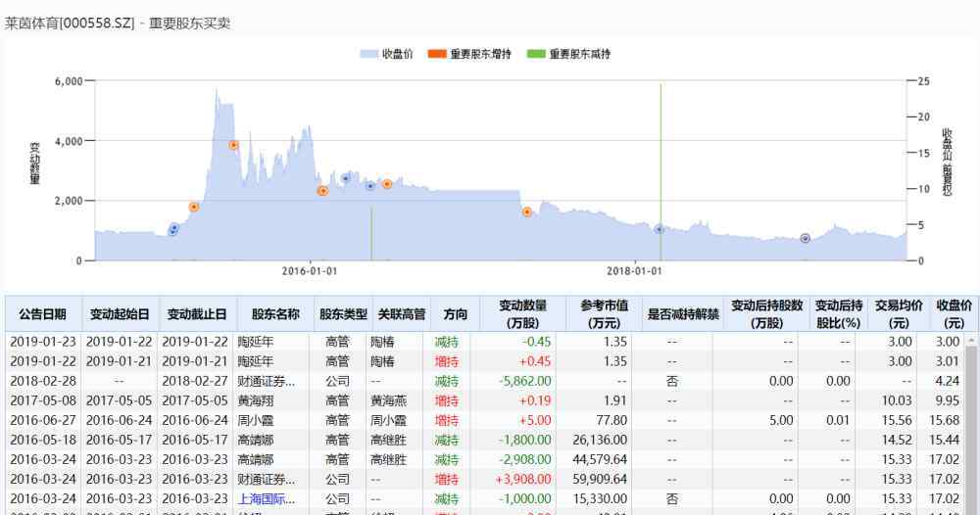Select the 2019-01-23 announcement date cell
980x515 pixels.
[x=43, y=342]
